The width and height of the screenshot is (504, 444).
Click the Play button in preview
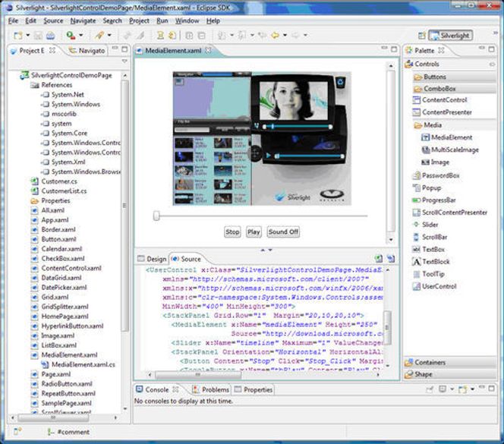tap(254, 231)
